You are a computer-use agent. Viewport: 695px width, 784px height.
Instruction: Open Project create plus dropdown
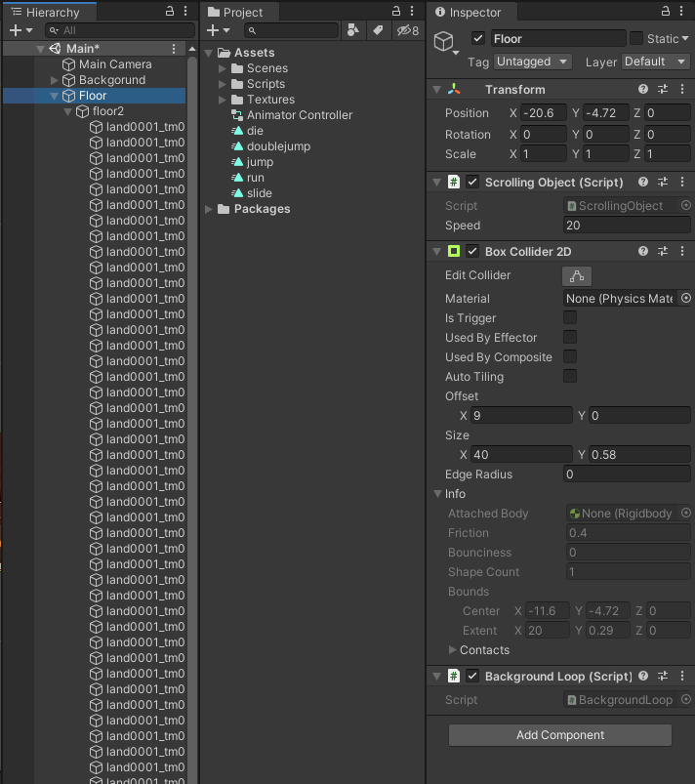[x=218, y=30]
